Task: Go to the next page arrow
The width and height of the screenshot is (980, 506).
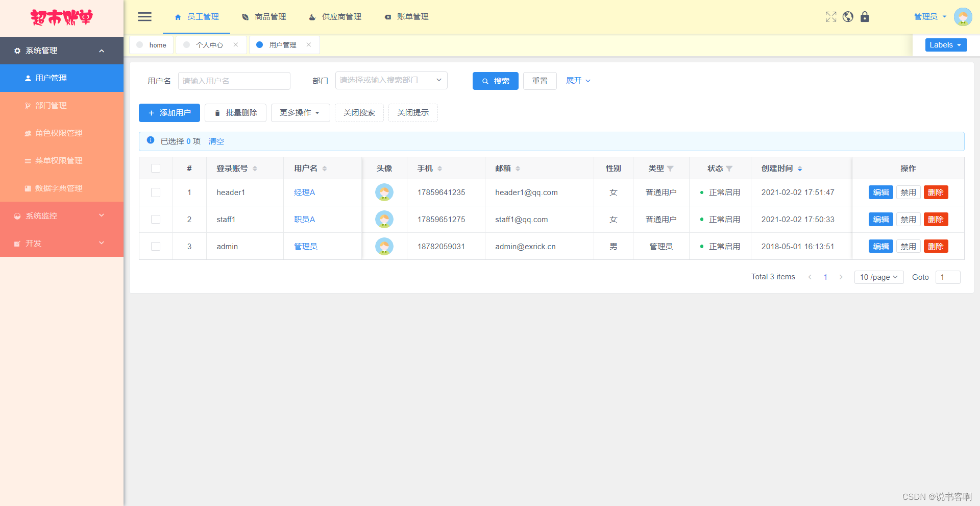Action: click(x=841, y=277)
